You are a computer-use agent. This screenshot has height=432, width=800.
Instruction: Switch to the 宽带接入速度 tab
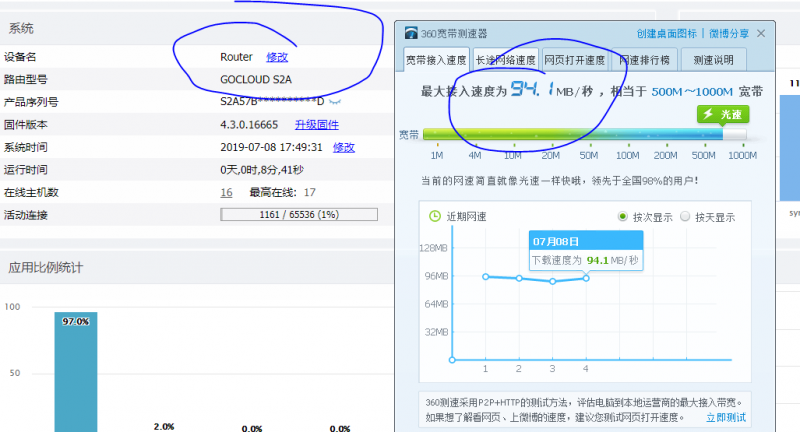click(x=436, y=60)
